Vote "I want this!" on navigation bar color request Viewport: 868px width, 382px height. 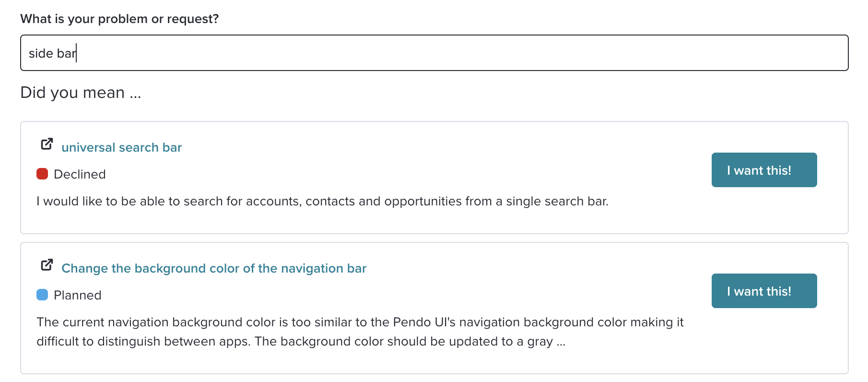point(764,291)
